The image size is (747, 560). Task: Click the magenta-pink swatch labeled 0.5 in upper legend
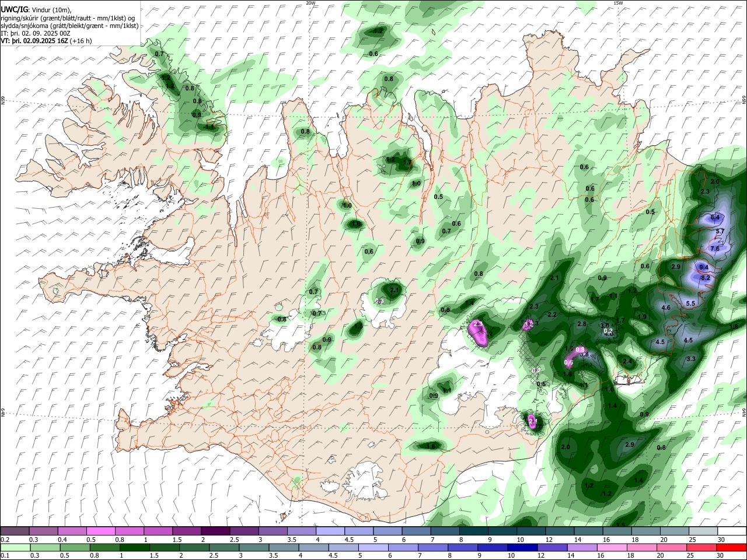[101, 531]
